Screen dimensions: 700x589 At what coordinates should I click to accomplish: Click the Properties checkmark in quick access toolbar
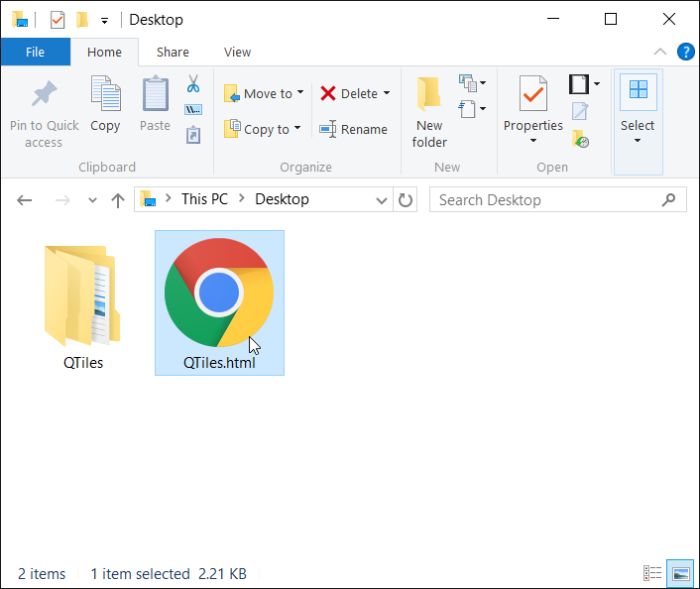tap(58, 20)
